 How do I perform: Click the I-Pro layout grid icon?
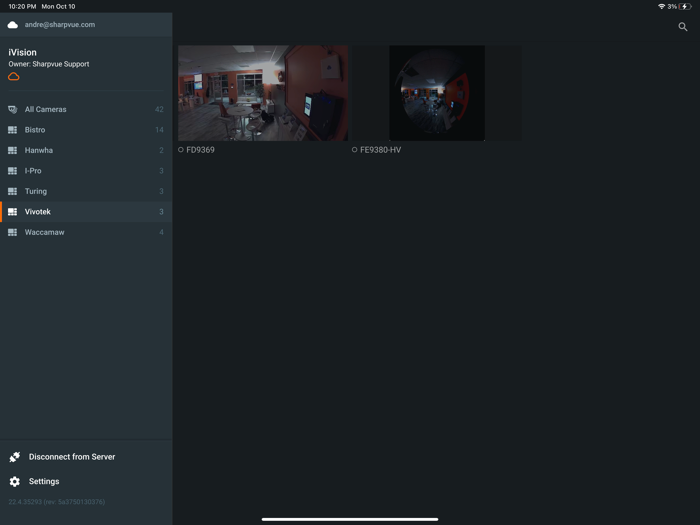[x=12, y=171]
